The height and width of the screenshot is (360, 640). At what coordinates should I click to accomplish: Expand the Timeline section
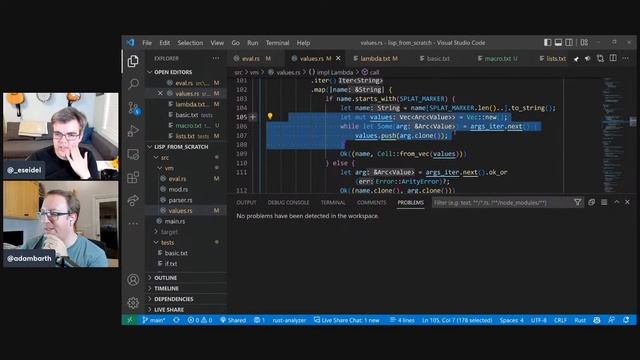(x=186, y=289)
